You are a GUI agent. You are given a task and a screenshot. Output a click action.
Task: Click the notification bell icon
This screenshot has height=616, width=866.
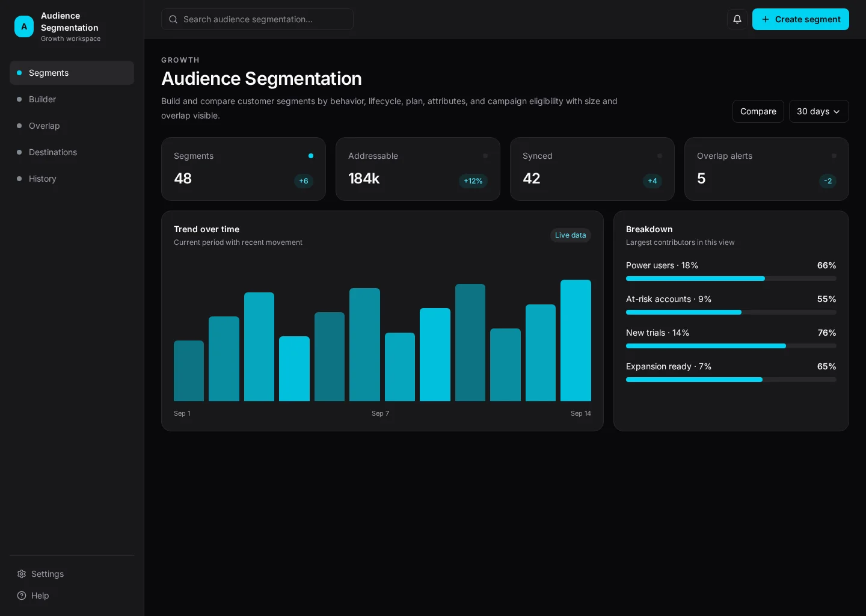click(x=737, y=19)
